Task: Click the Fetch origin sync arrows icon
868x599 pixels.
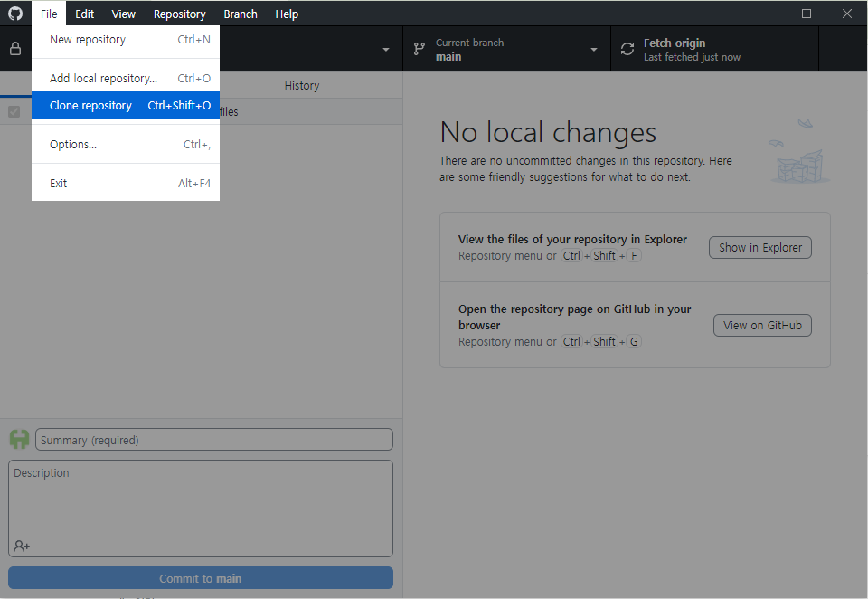Action: 627,50
